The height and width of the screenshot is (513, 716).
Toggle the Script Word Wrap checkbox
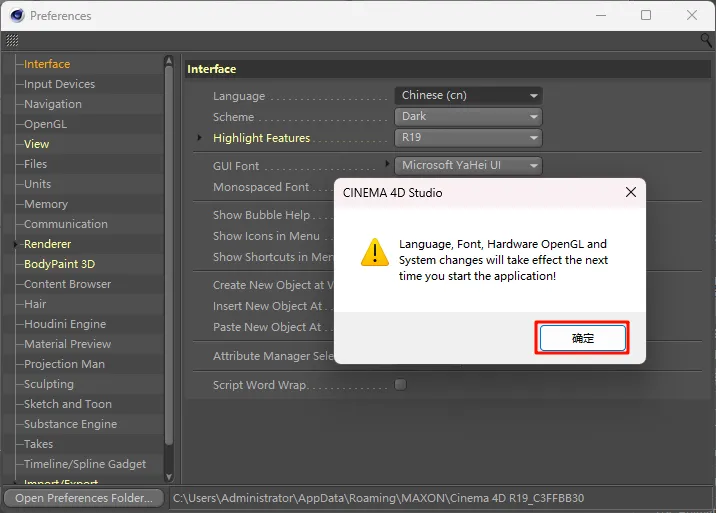point(400,385)
